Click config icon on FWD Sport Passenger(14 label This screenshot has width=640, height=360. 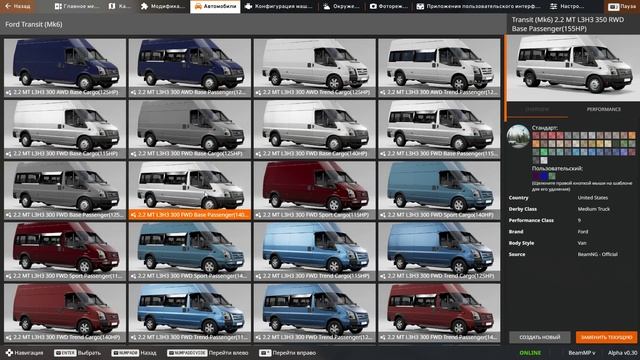pos(133,276)
